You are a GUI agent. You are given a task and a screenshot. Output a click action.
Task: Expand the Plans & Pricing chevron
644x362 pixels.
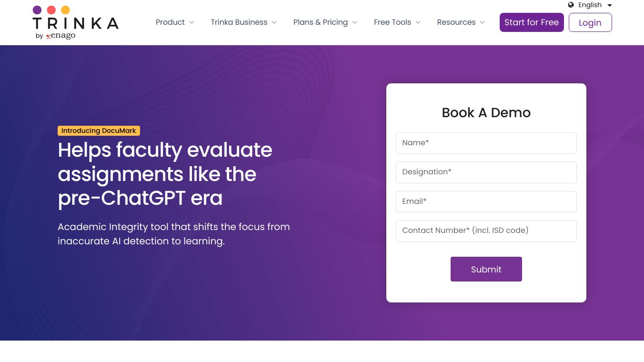[x=355, y=22]
